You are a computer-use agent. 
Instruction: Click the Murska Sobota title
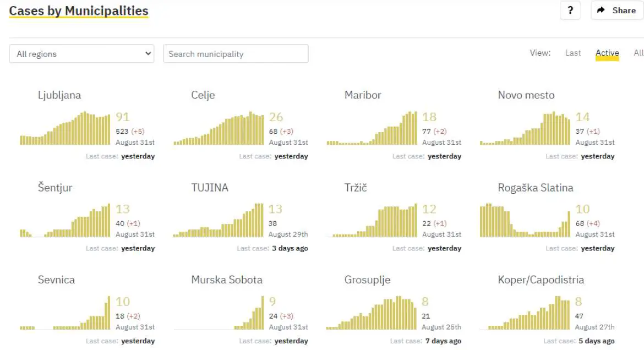point(226,280)
